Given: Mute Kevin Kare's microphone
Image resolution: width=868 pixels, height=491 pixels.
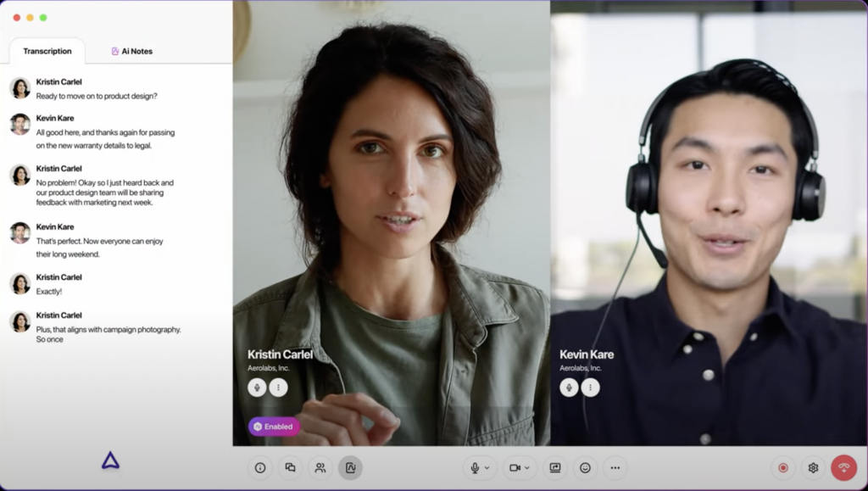Looking at the screenshot, I should coord(568,387).
